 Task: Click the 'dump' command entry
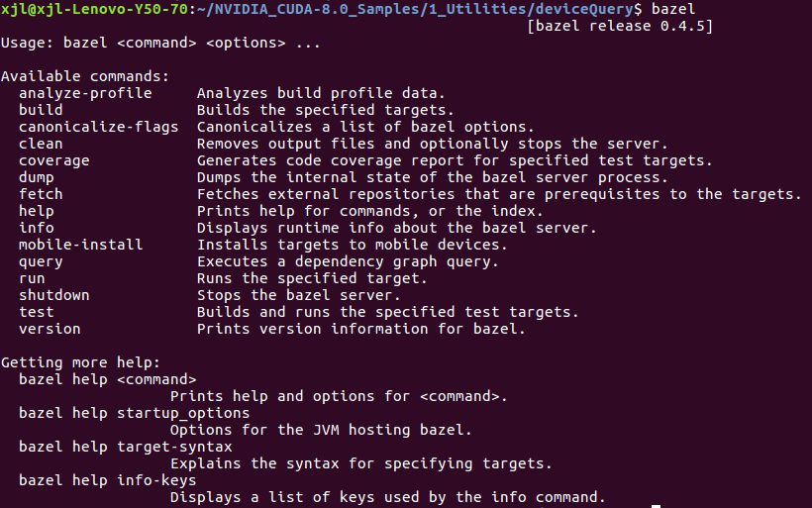pos(36,177)
